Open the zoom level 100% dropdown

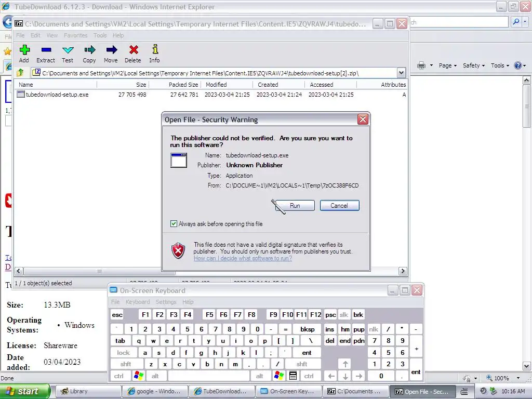518,378
